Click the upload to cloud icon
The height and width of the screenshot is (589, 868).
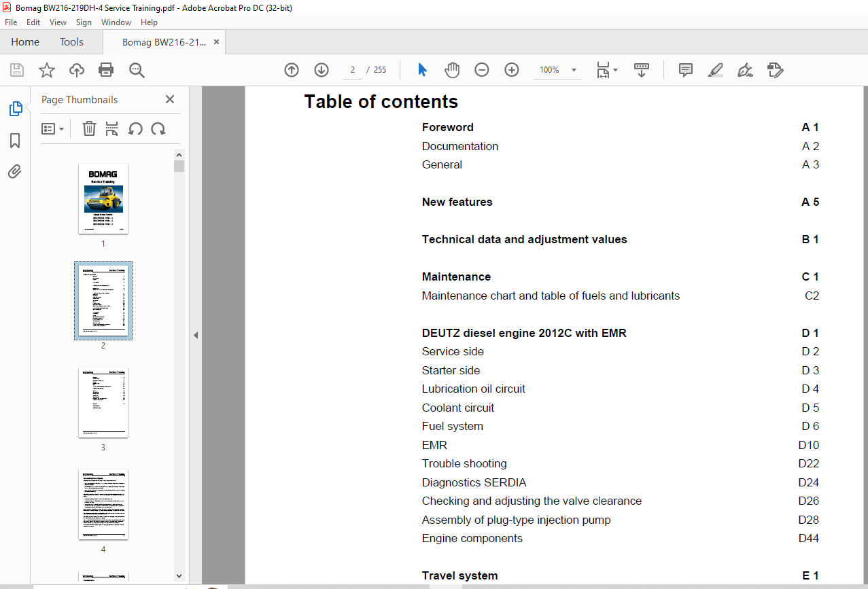click(x=77, y=70)
